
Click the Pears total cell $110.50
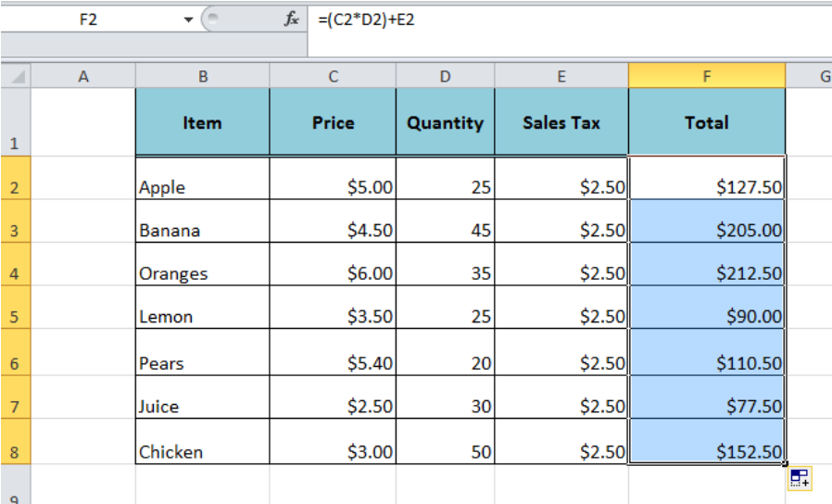(x=706, y=363)
